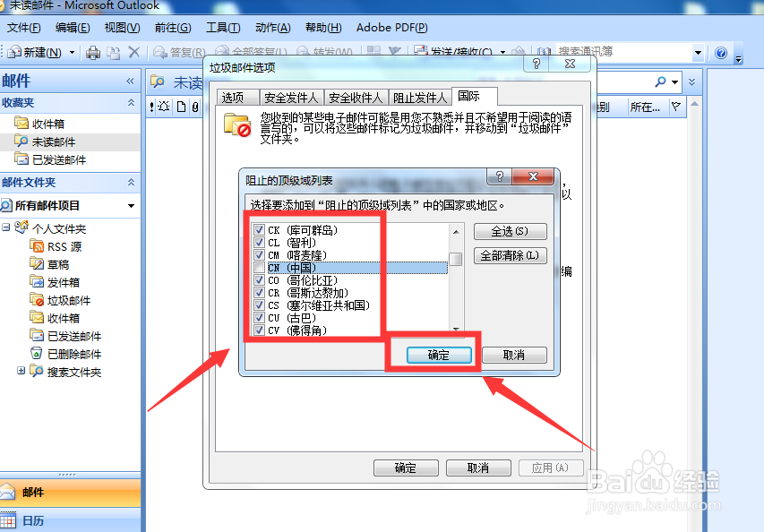The image size is (764, 532).
Task: Sort by importance column header icon
Action: (x=152, y=107)
